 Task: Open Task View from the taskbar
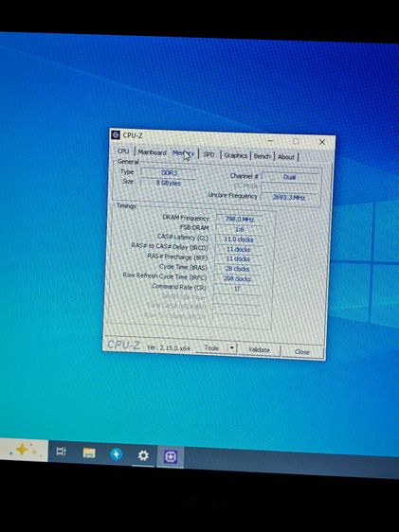point(61,452)
